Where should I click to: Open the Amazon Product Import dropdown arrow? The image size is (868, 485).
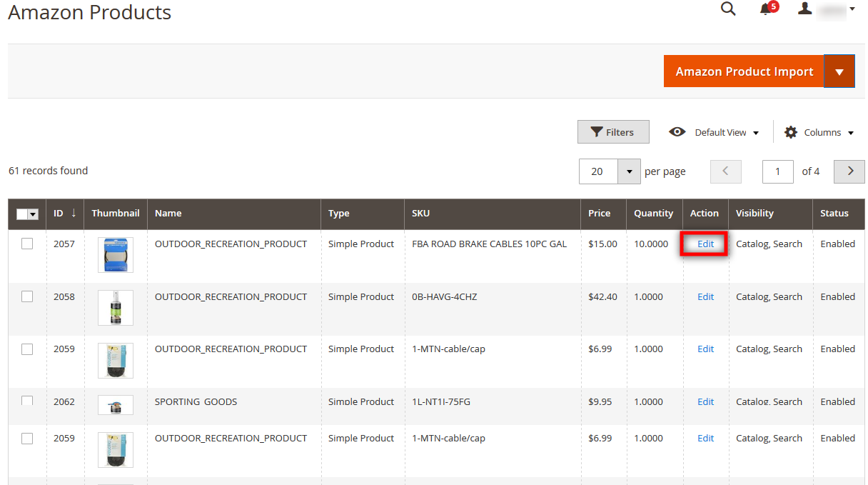tap(839, 71)
